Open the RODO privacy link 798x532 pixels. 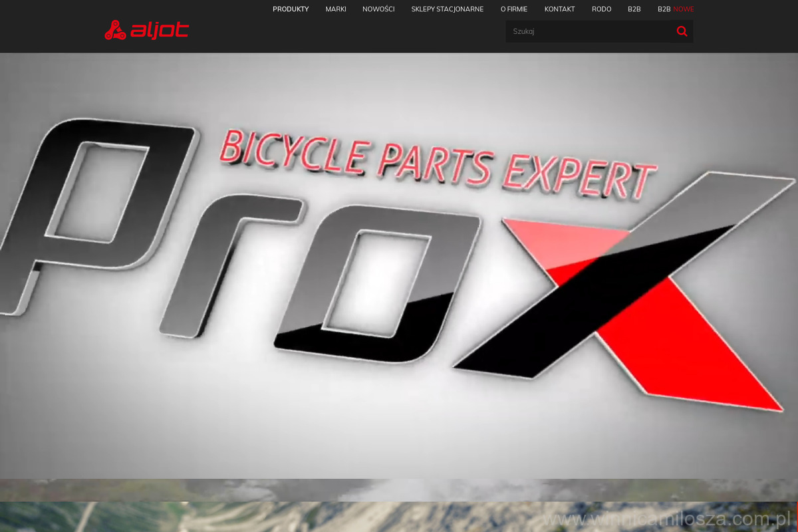tap(601, 9)
